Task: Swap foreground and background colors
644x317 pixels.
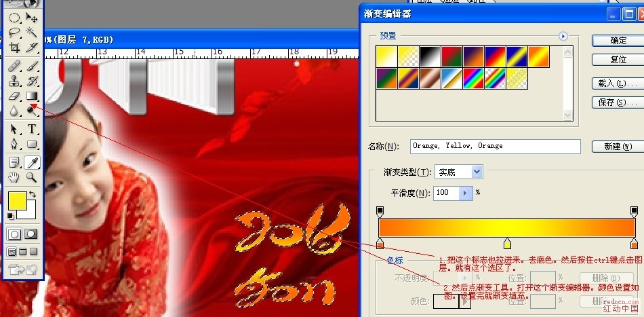Action: (x=32, y=194)
